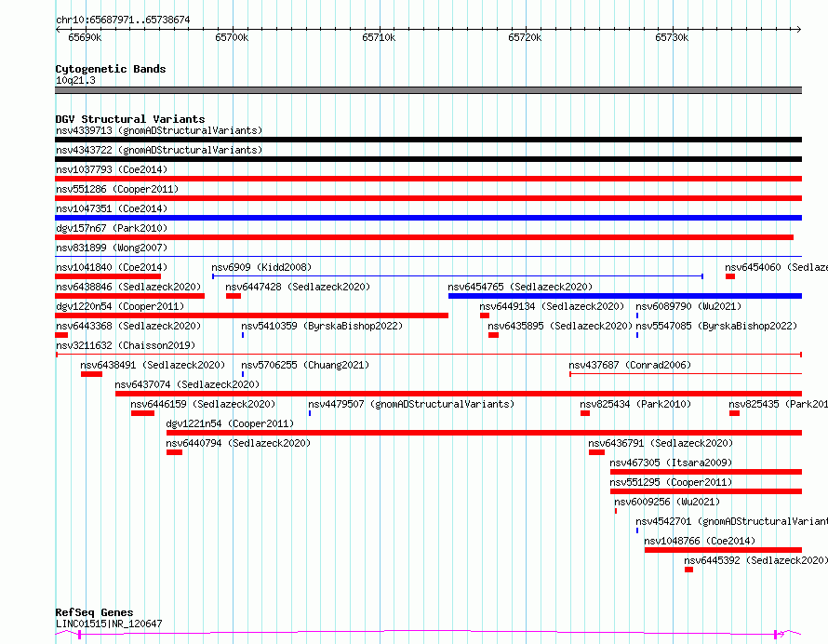The width and height of the screenshot is (828, 644).
Task: Click the red bar under nsv6447428
Action: tap(234, 296)
